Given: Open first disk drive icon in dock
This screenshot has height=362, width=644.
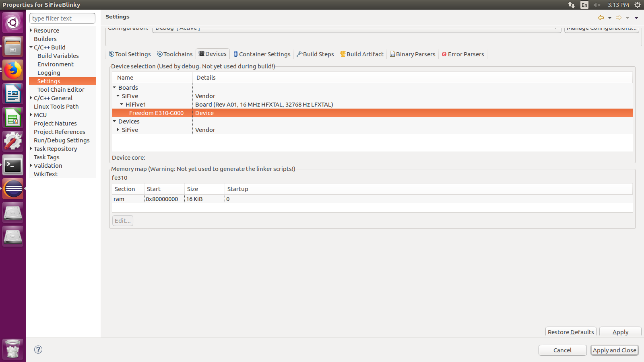Looking at the screenshot, I should (x=13, y=212).
